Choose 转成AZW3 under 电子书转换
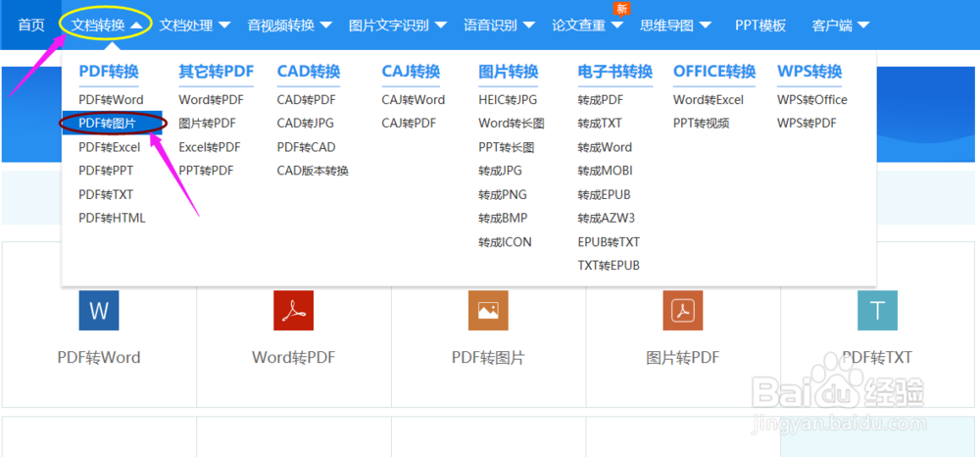This screenshot has height=457, width=980. [607, 218]
